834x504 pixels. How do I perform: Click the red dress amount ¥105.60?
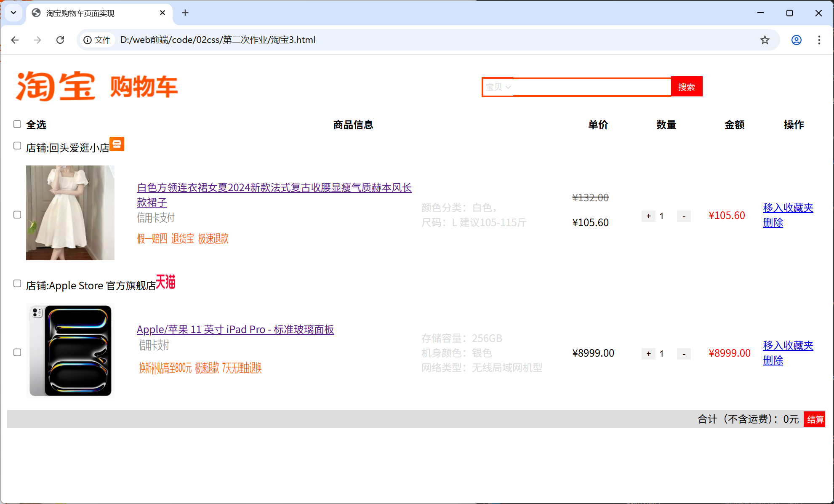coord(727,216)
